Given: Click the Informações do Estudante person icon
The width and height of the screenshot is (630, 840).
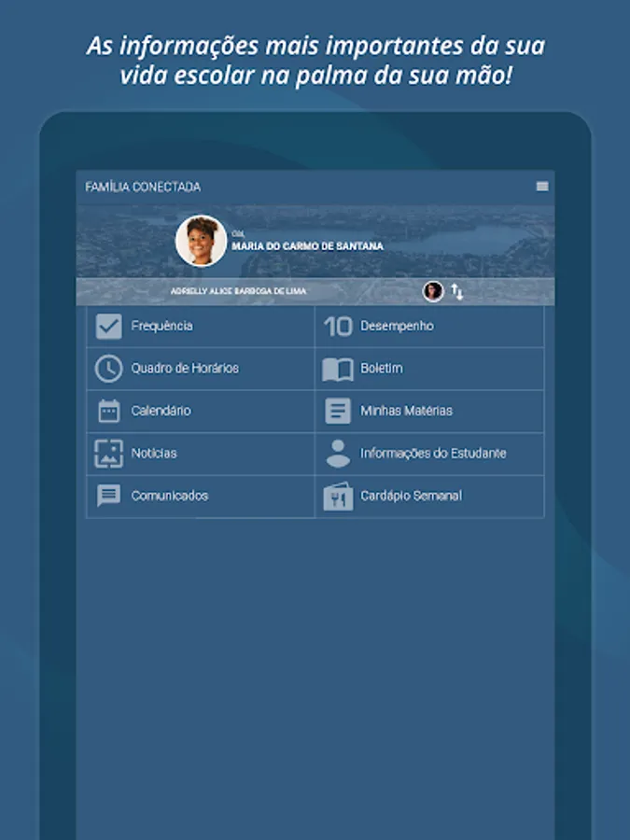Looking at the screenshot, I should click(x=338, y=454).
